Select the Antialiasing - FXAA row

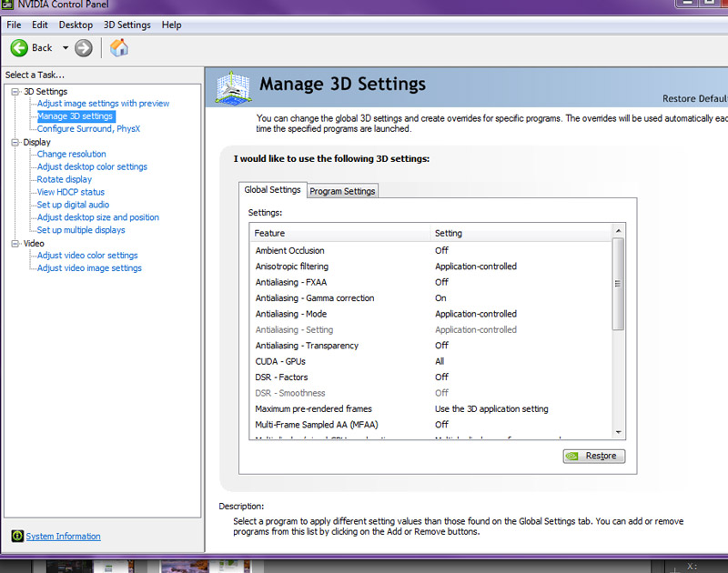click(x=430, y=282)
